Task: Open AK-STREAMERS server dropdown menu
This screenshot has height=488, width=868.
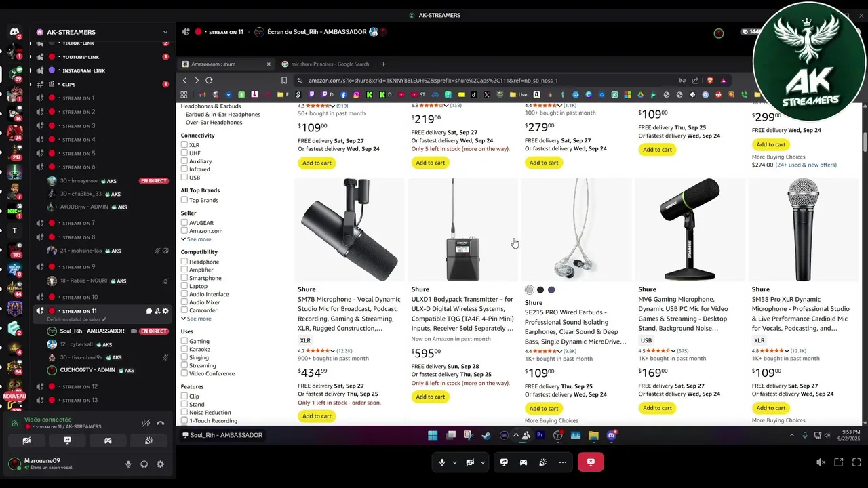Action: tap(165, 32)
